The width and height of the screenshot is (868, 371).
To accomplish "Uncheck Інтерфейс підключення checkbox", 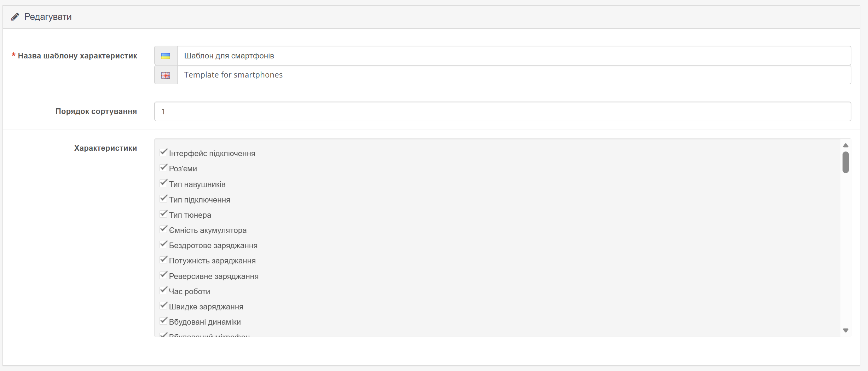I will click(163, 152).
